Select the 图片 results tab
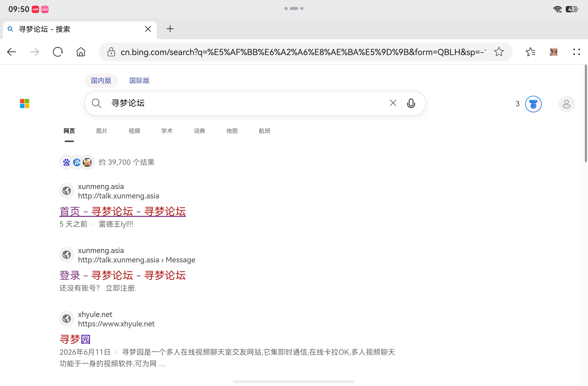 tap(102, 131)
